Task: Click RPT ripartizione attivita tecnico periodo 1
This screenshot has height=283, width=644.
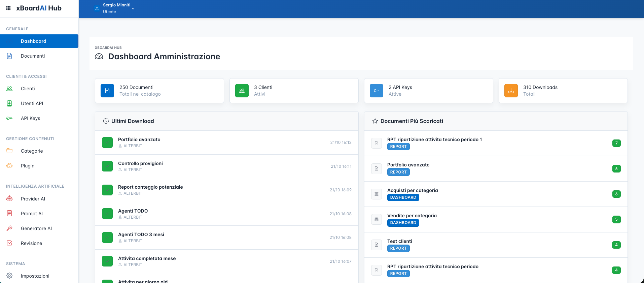Action: [434, 139]
